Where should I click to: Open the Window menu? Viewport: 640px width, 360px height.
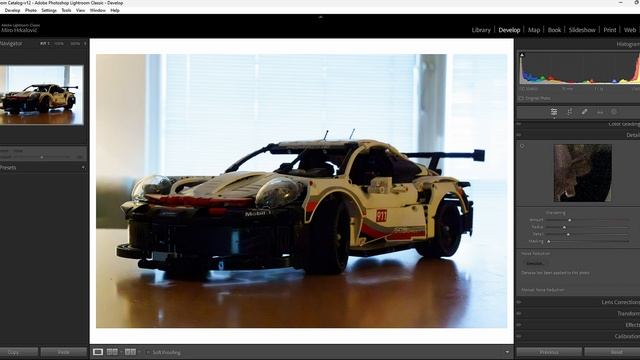pos(98,11)
